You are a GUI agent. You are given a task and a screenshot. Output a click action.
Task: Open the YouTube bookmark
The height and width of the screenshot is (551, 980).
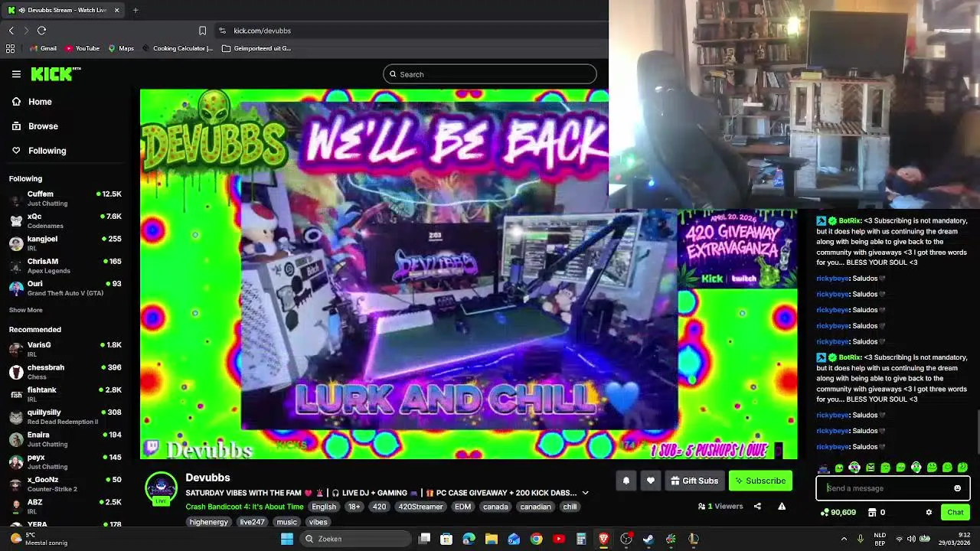(82, 48)
